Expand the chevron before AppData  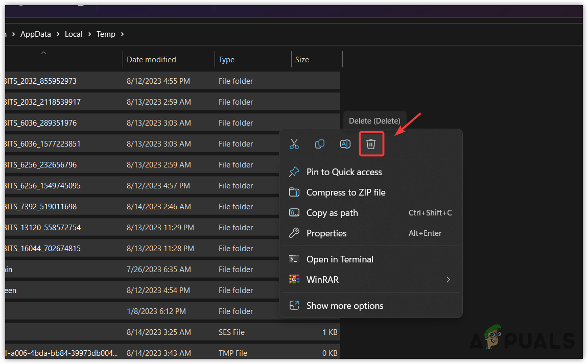point(13,34)
